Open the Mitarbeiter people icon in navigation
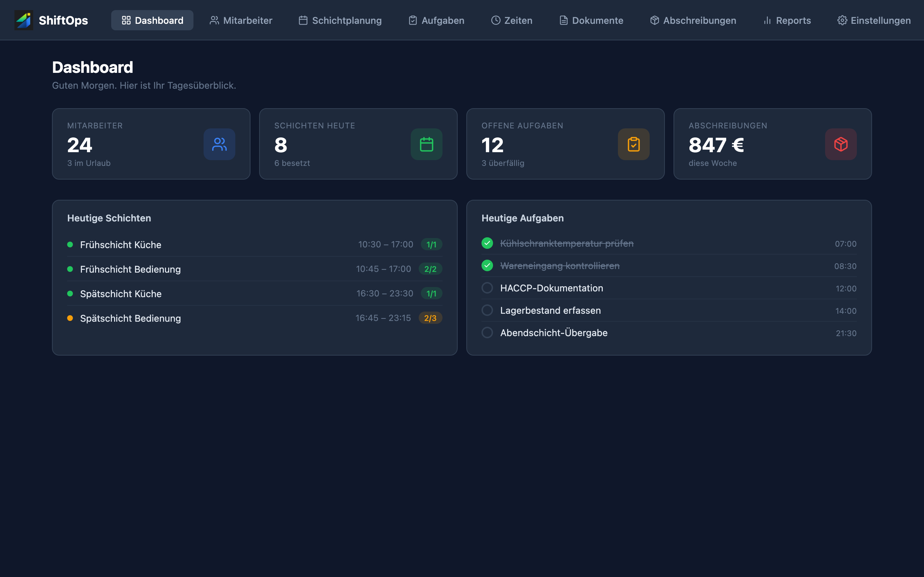The height and width of the screenshot is (577, 924). [214, 20]
